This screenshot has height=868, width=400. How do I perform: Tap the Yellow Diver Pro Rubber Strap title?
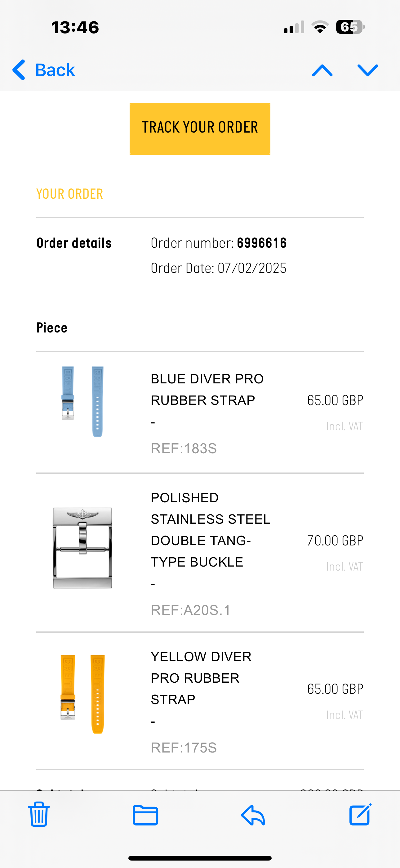tap(201, 678)
